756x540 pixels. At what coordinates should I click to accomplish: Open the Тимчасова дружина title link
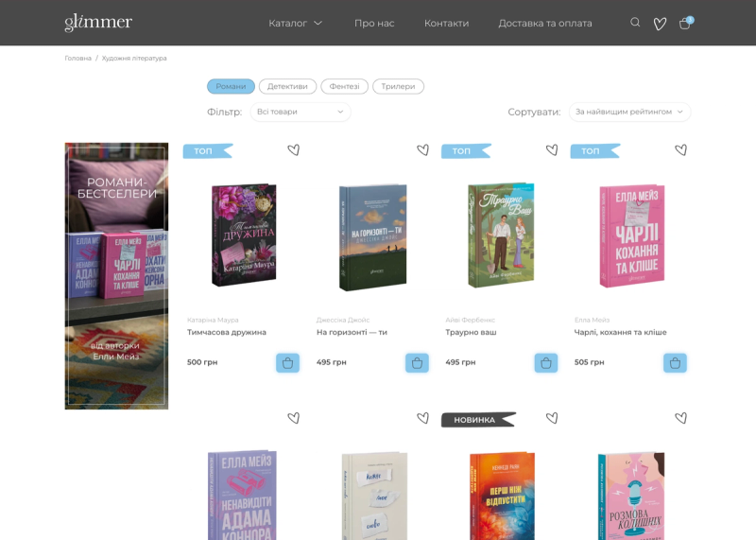(227, 332)
